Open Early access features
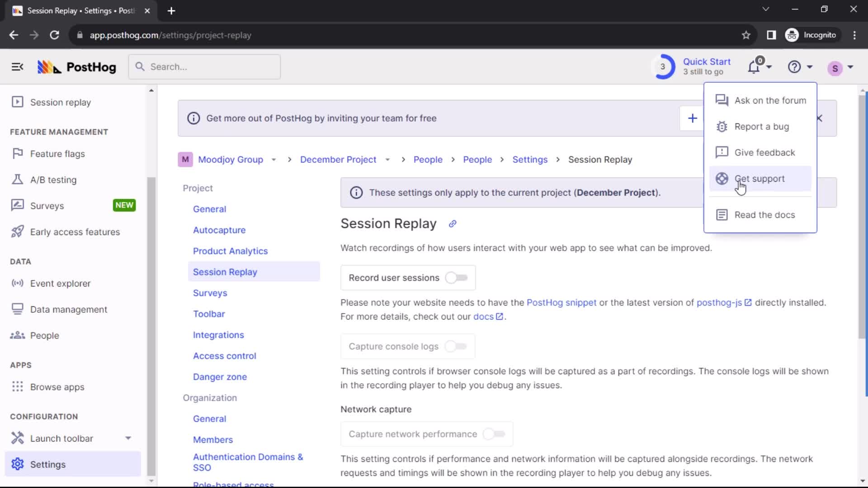This screenshot has height=488, width=868. click(75, 232)
